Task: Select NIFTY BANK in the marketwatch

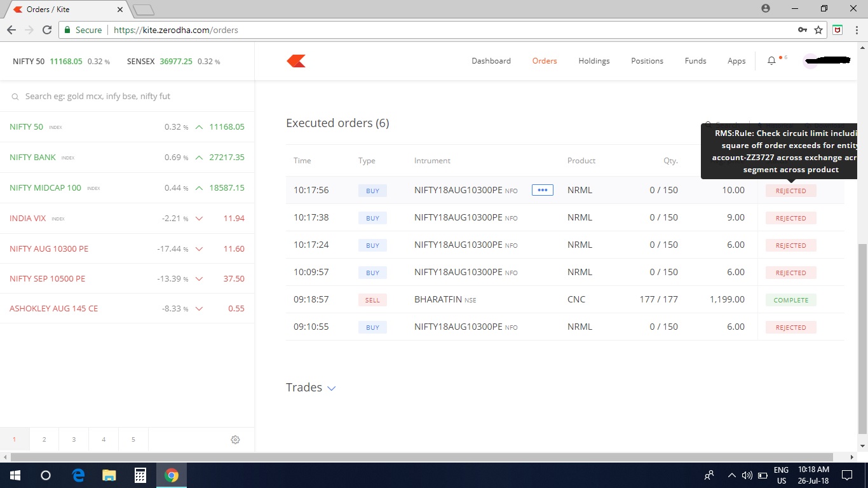Action: pyautogui.click(x=33, y=158)
